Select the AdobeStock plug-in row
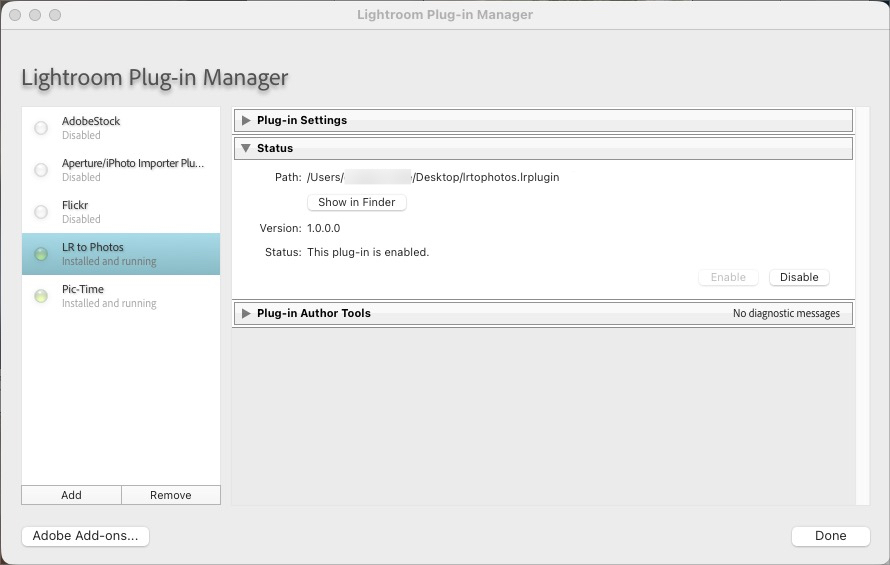 [x=121, y=128]
